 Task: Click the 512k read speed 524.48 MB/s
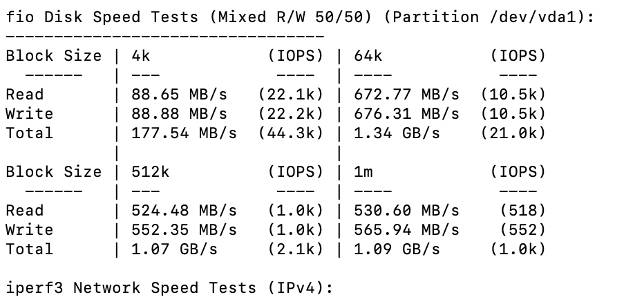pos(184,211)
